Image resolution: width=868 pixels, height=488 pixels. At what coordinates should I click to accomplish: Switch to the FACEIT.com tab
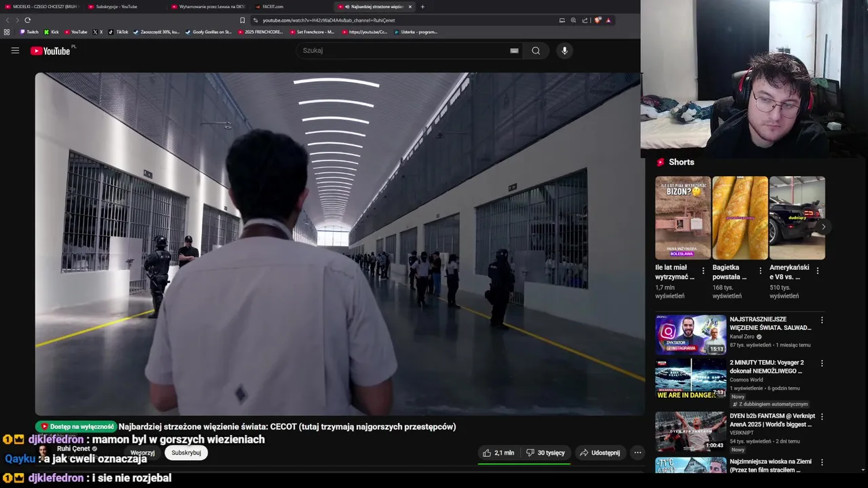click(292, 7)
